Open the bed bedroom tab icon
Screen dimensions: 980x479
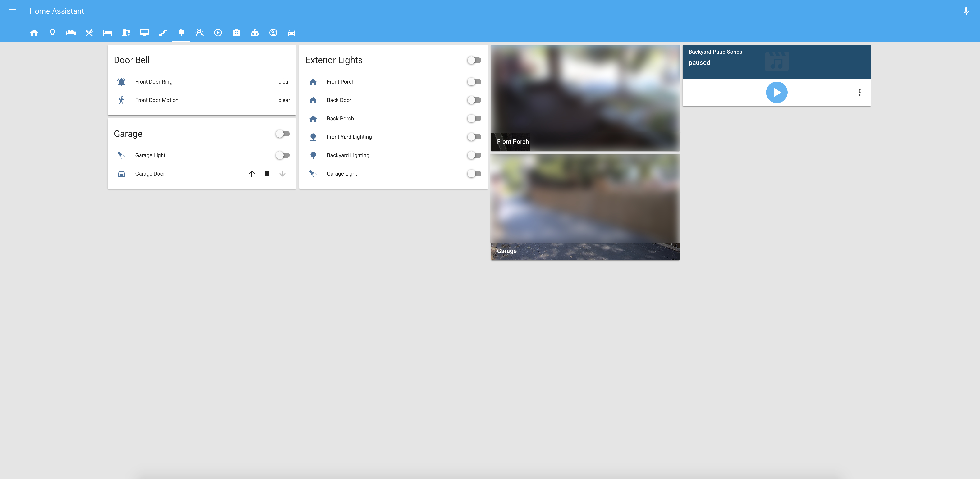coord(108,33)
